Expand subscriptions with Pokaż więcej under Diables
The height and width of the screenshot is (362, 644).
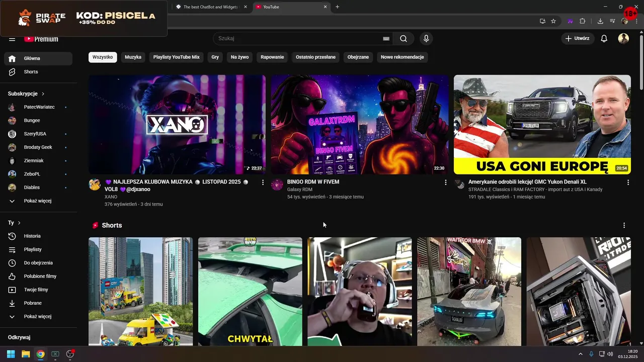pos(38,201)
